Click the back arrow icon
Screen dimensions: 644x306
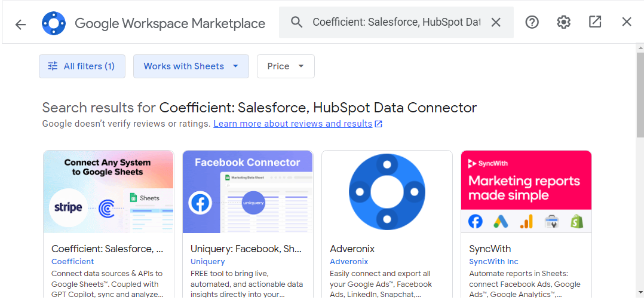pos(21,24)
